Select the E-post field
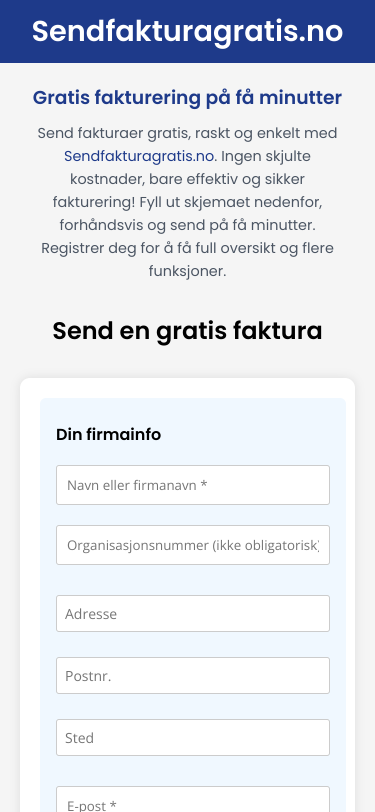Screen dimensions: 375x812 pos(193,799)
